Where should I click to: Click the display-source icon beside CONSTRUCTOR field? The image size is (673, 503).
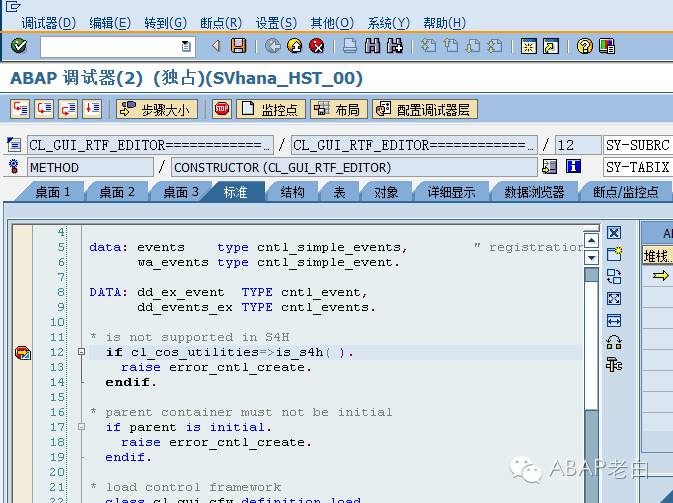point(550,167)
